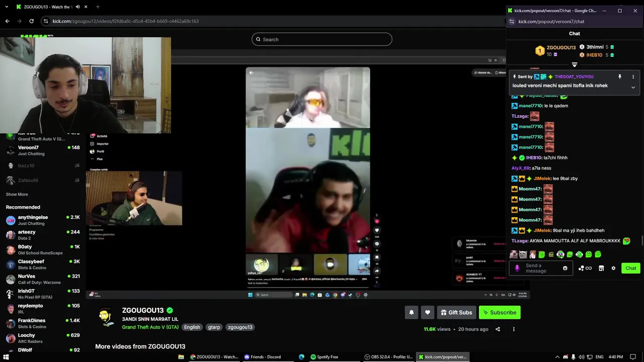Viewport: 644px width, 362px height.
Task: Open arteezy Dota 2 channel
Action: click(x=43, y=235)
